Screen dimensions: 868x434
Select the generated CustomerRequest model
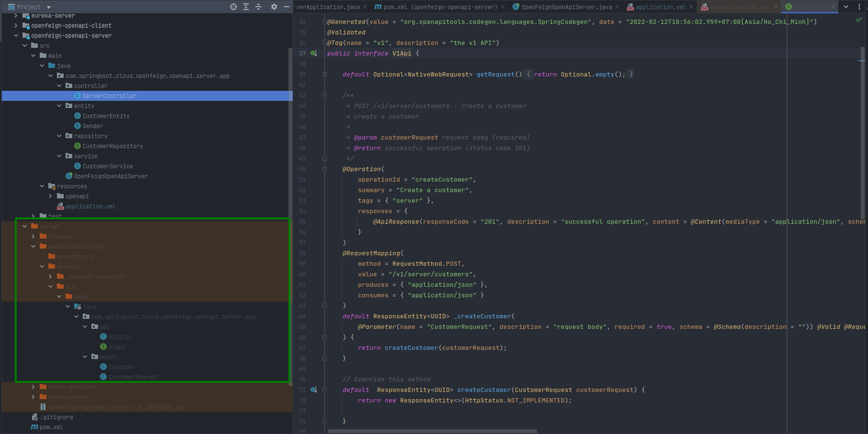pyautogui.click(x=134, y=377)
